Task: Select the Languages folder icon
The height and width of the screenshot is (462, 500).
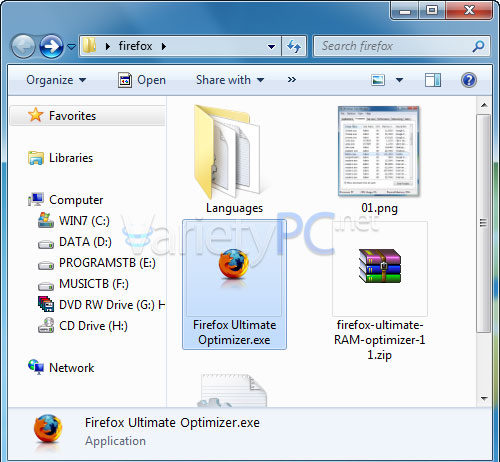Action: (x=227, y=152)
